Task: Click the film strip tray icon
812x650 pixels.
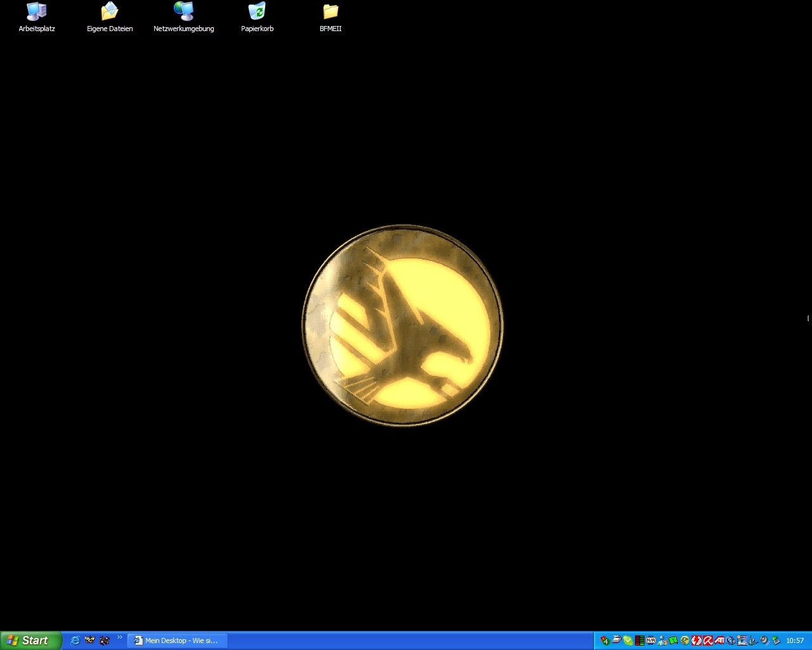Action: click(x=742, y=640)
